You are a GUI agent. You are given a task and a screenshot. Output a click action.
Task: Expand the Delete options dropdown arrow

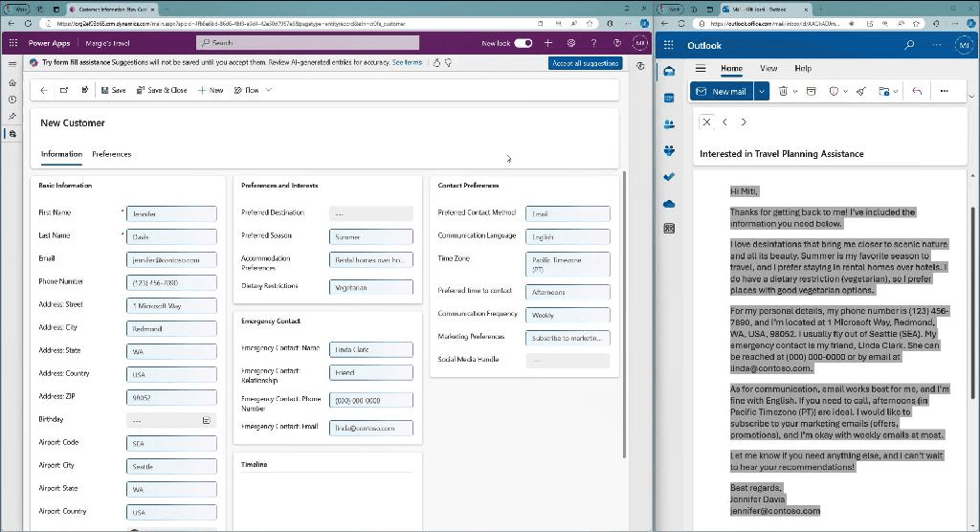795,91
